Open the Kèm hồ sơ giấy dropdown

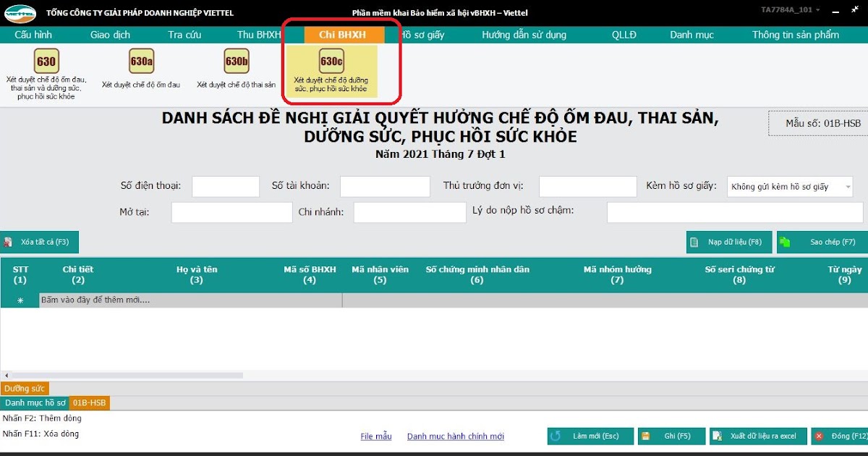click(x=849, y=186)
